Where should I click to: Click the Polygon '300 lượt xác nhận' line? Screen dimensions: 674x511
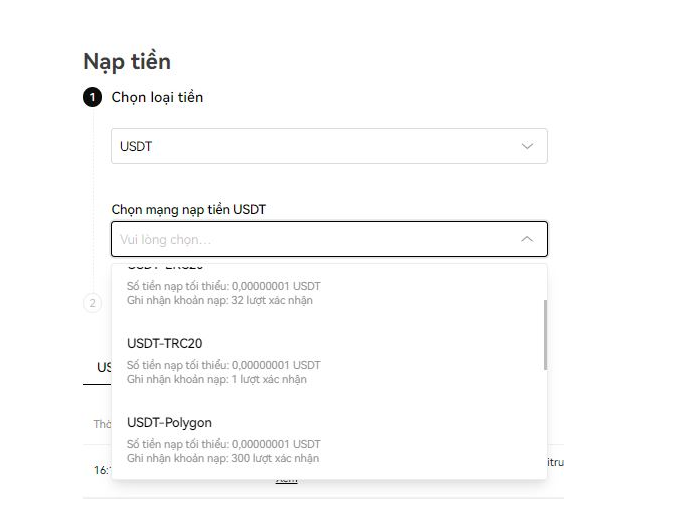(x=223, y=459)
